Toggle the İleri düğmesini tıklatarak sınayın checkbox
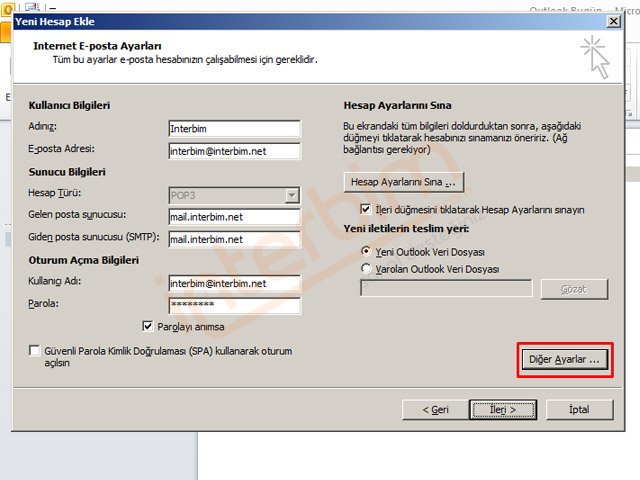Image resolution: width=640 pixels, height=480 pixels. point(366,210)
